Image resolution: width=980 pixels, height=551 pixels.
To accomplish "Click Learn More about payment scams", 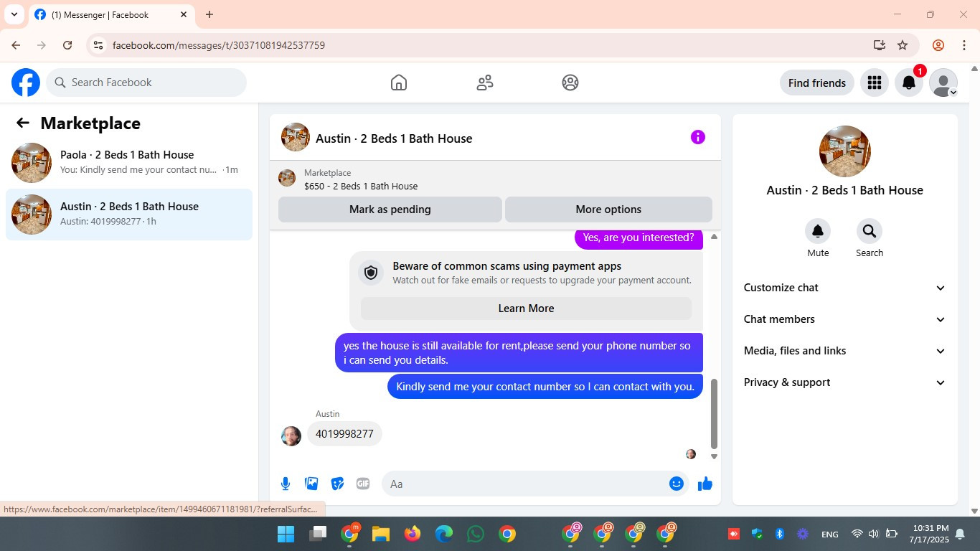I will click(x=526, y=309).
